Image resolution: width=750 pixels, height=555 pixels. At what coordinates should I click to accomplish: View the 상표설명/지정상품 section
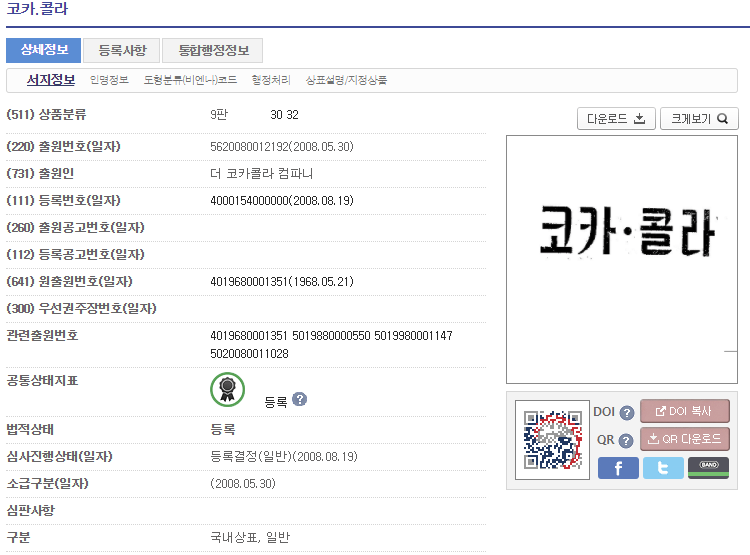tap(346, 80)
